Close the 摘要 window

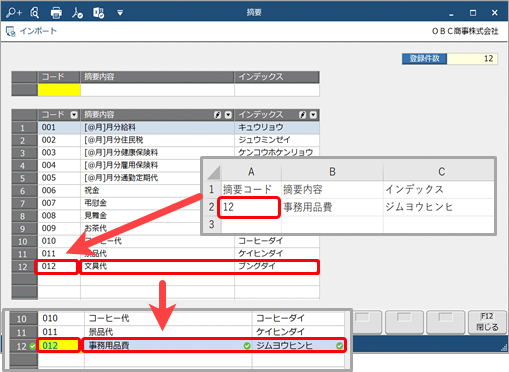(x=495, y=13)
